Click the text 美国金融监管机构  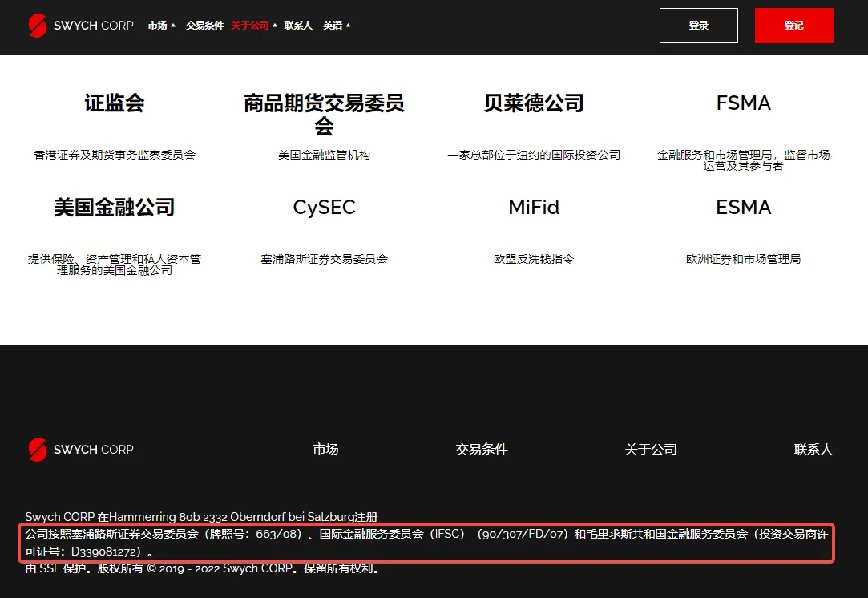click(324, 155)
